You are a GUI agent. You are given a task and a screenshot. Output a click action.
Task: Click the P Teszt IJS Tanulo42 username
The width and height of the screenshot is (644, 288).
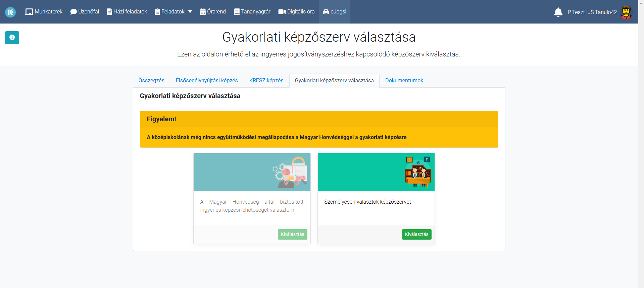coord(592,12)
